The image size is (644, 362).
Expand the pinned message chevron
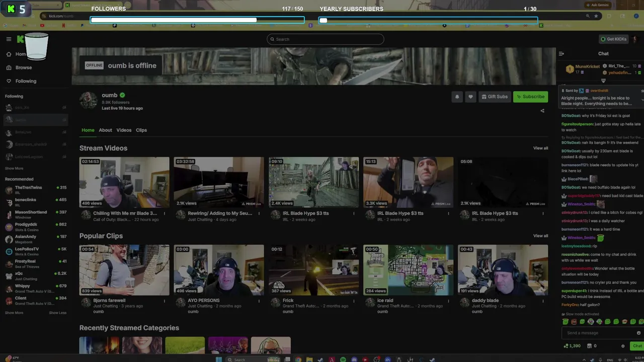point(642,100)
